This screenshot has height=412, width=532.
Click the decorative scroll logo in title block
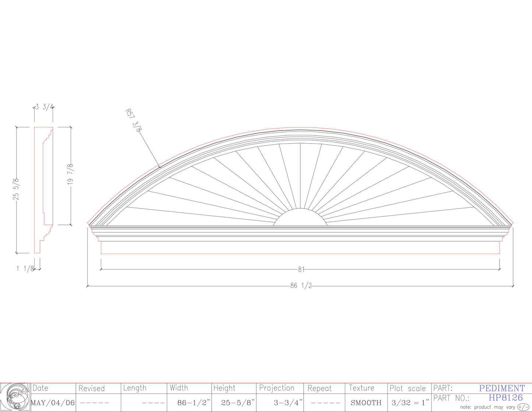(x=17, y=397)
